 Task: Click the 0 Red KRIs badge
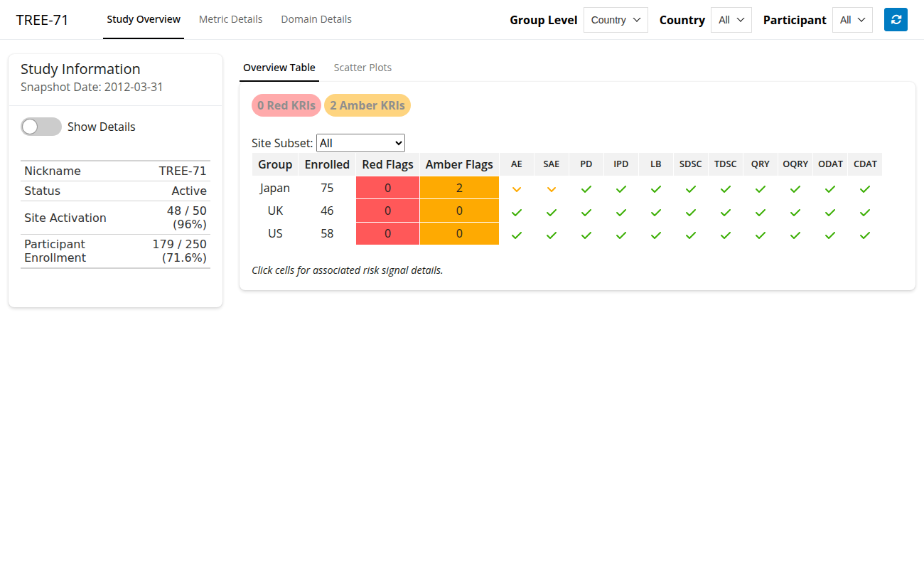pyautogui.click(x=286, y=105)
